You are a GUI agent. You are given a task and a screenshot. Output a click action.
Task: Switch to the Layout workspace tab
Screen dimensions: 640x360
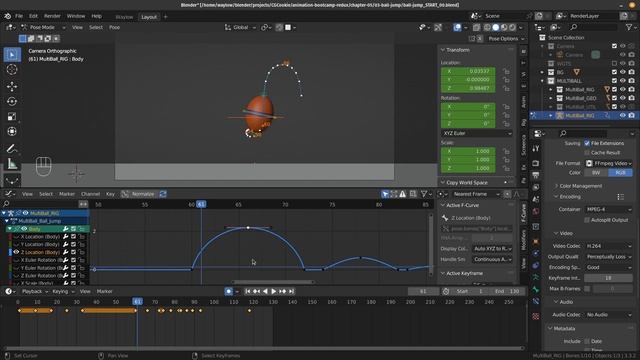[149, 17]
